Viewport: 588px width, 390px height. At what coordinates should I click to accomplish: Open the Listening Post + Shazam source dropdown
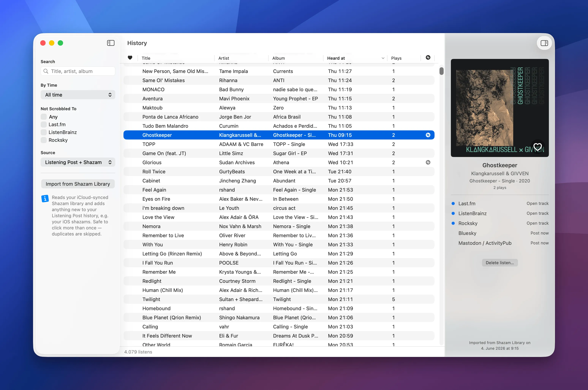[x=78, y=162]
